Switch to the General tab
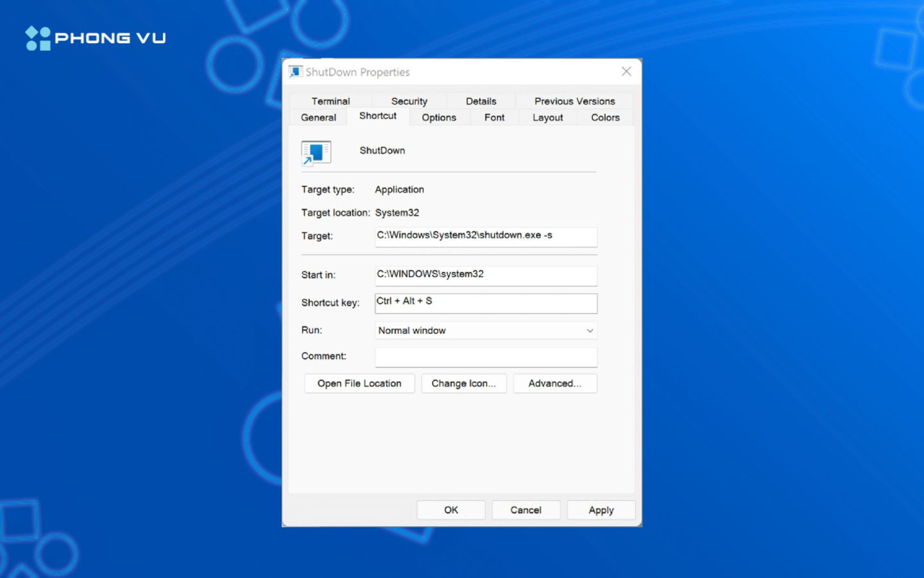 pos(318,118)
